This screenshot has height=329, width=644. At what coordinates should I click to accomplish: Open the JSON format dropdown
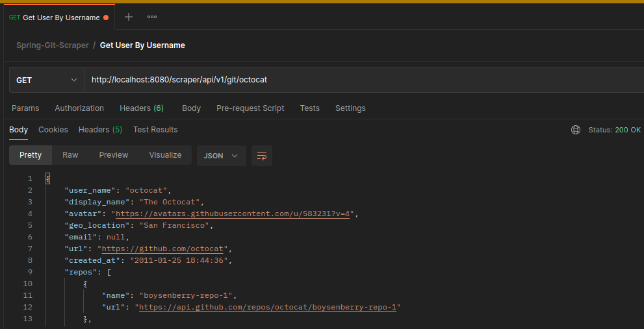(x=222, y=156)
